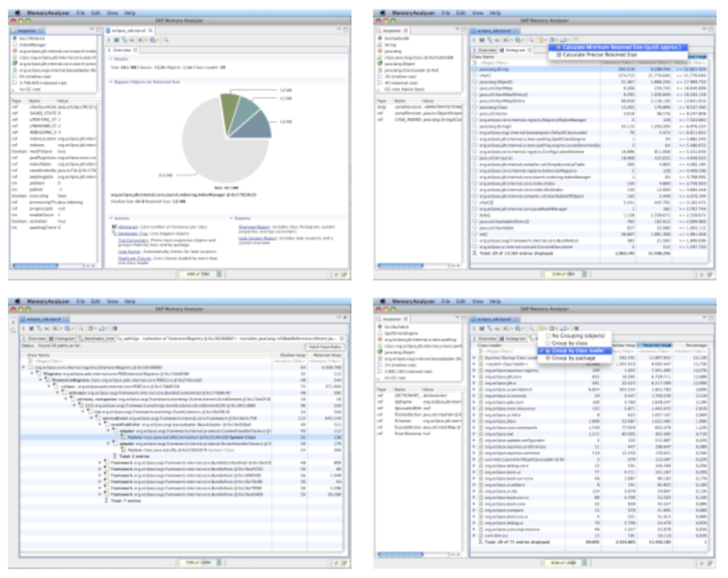Click the magnifier icon in Histogram window toolbar
The image size is (728, 578).
click(530, 40)
